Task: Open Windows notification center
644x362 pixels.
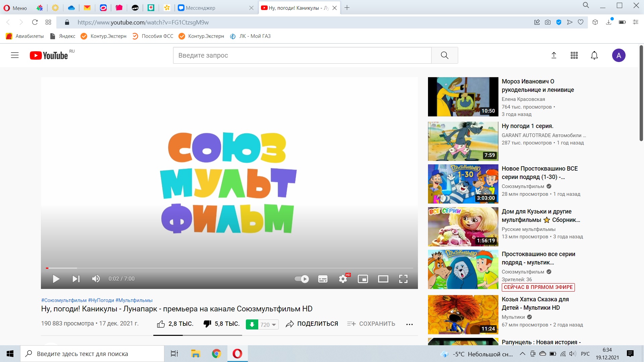Action: pyautogui.click(x=630, y=354)
